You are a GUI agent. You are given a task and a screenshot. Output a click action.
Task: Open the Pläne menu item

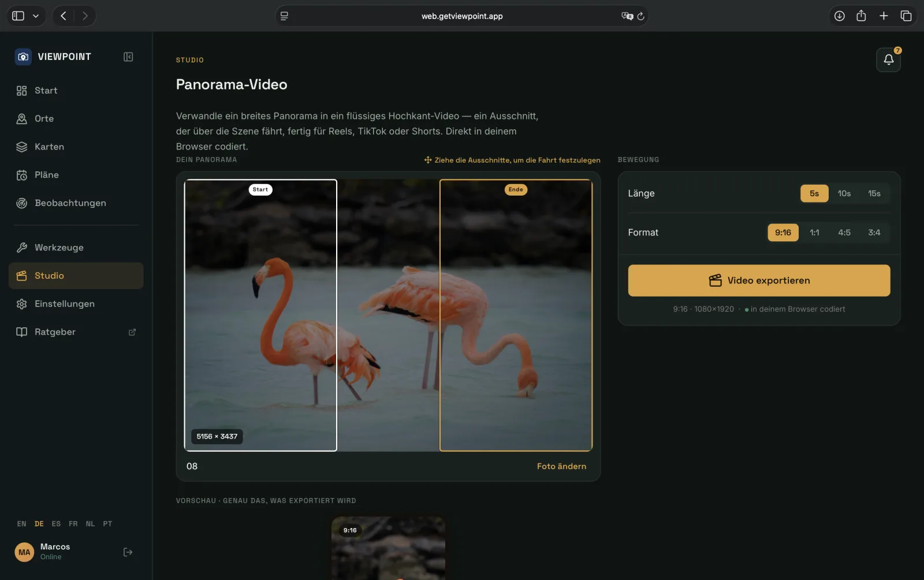tap(76, 175)
